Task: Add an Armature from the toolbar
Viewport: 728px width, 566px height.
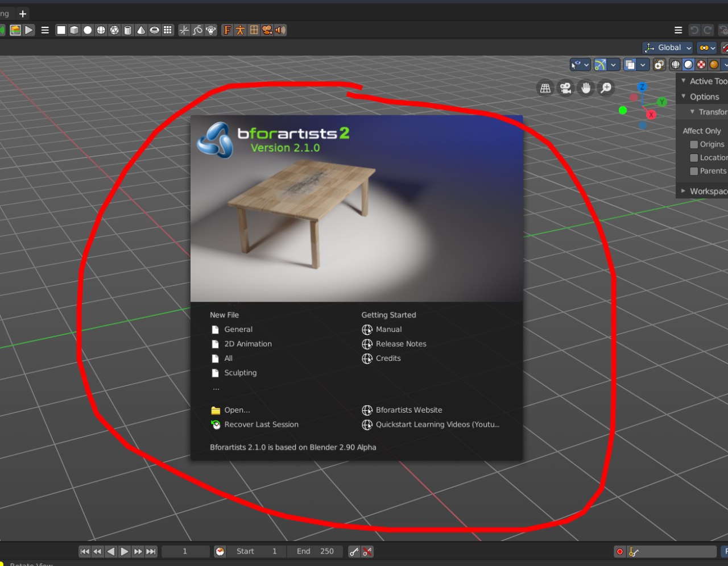Action: [241, 30]
